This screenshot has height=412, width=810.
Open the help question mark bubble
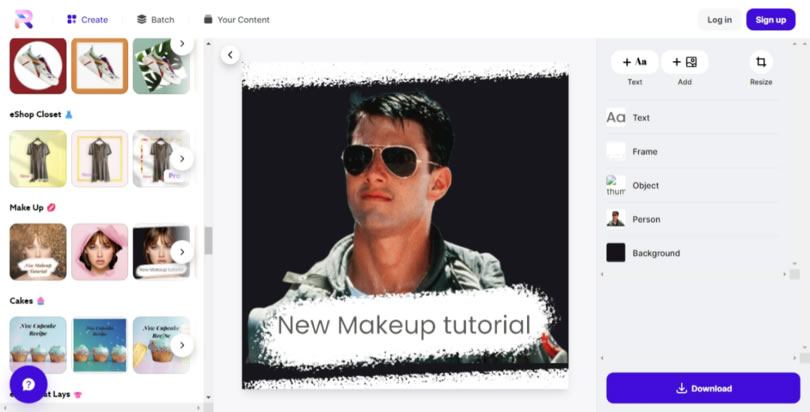click(28, 384)
